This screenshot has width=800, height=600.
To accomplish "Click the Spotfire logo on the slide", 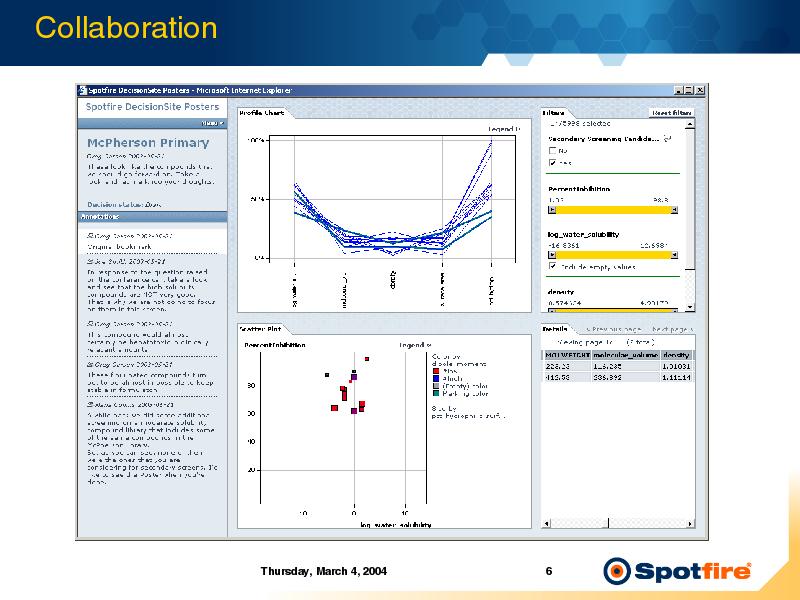I will coord(677,571).
